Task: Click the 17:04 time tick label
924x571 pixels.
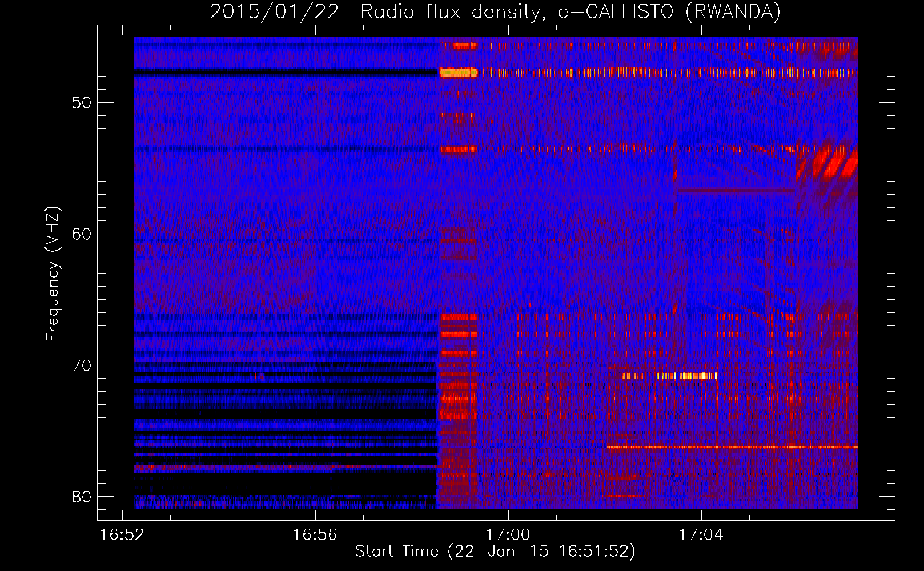Action: pos(701,535)
